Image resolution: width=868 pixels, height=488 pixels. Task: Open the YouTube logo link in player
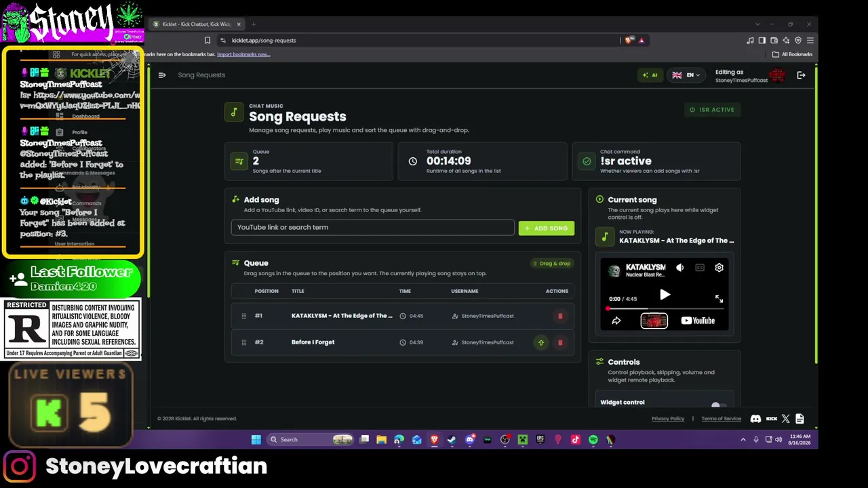698,321
